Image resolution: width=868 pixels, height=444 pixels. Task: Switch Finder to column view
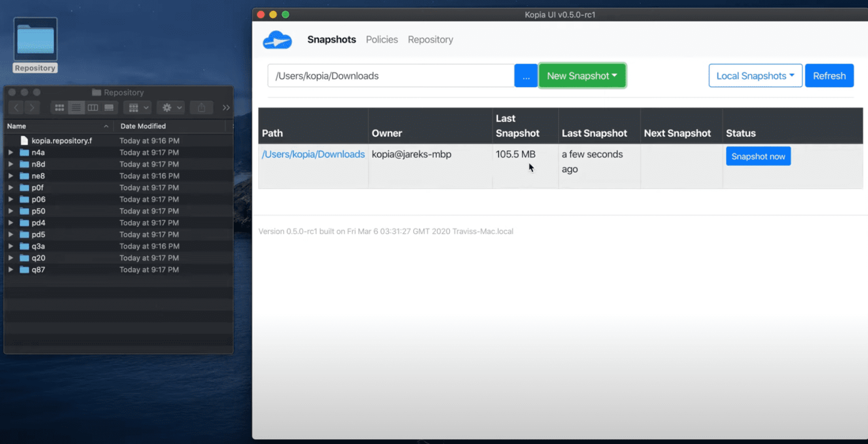coord(92,107)
